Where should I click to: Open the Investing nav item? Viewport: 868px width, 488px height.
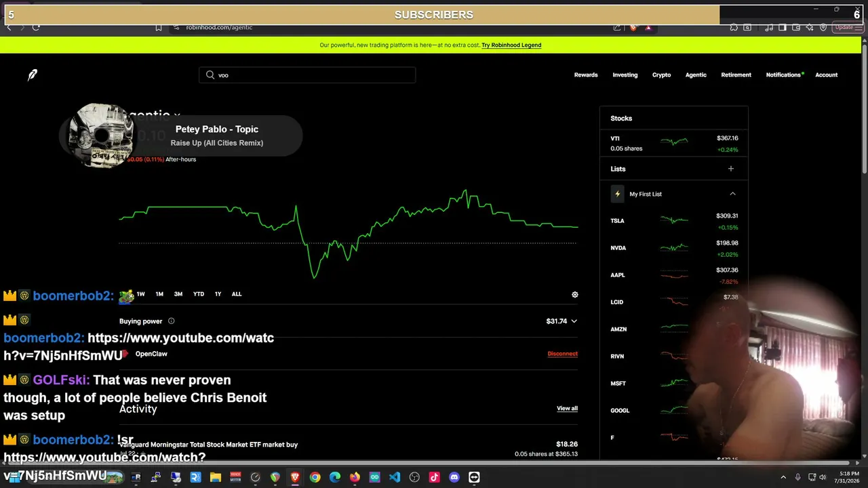pyautogui.click(x=625, y=75)
